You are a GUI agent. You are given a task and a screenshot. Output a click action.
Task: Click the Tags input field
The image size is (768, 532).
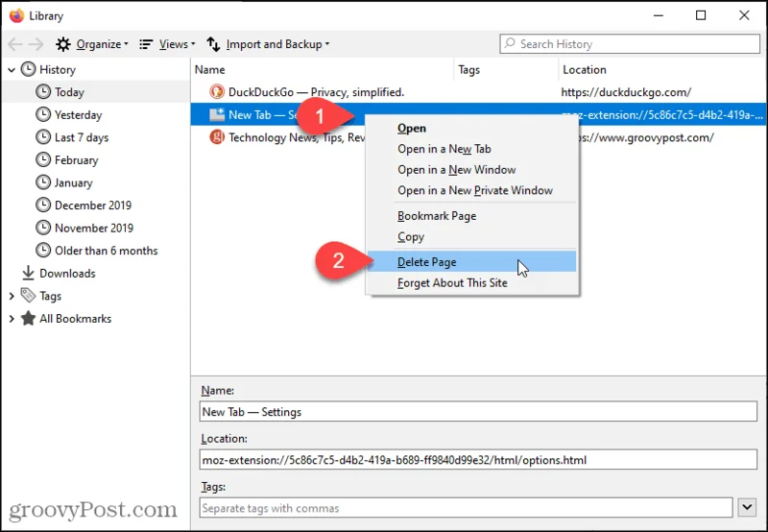tap(466, 508)
